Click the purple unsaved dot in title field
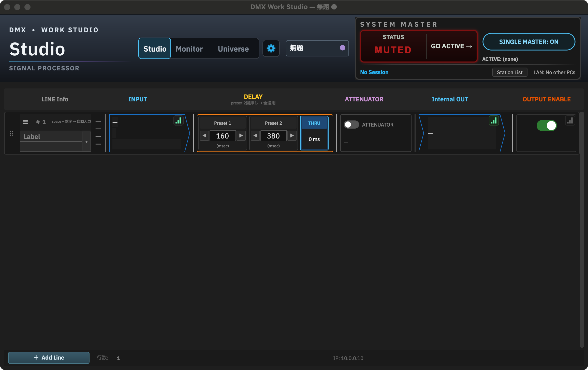The width and height of the screenshot is (588, 370). 343,48
